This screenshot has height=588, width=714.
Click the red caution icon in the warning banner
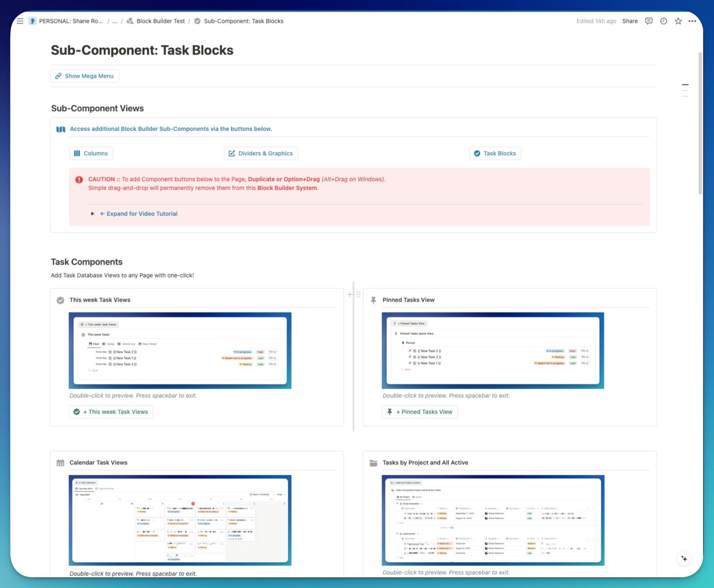[x=79, y=179]
